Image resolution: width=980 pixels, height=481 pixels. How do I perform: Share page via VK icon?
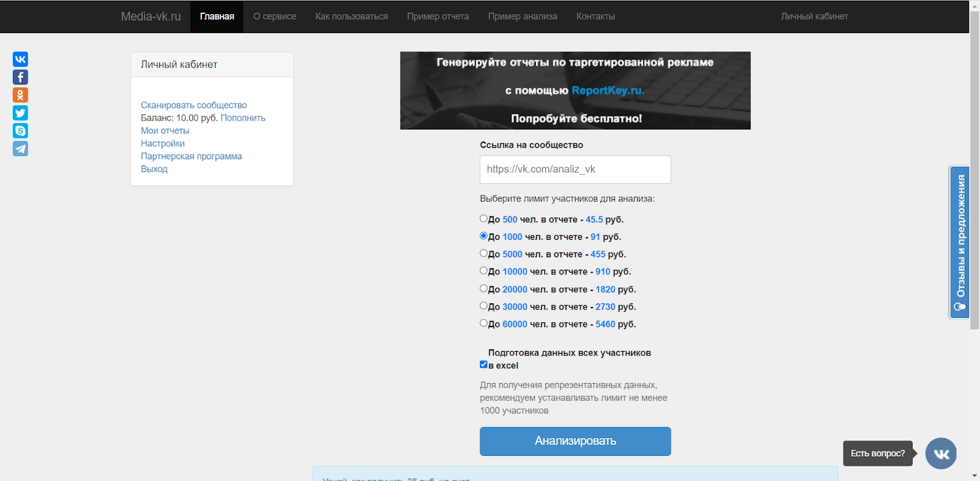pos(20,59)
